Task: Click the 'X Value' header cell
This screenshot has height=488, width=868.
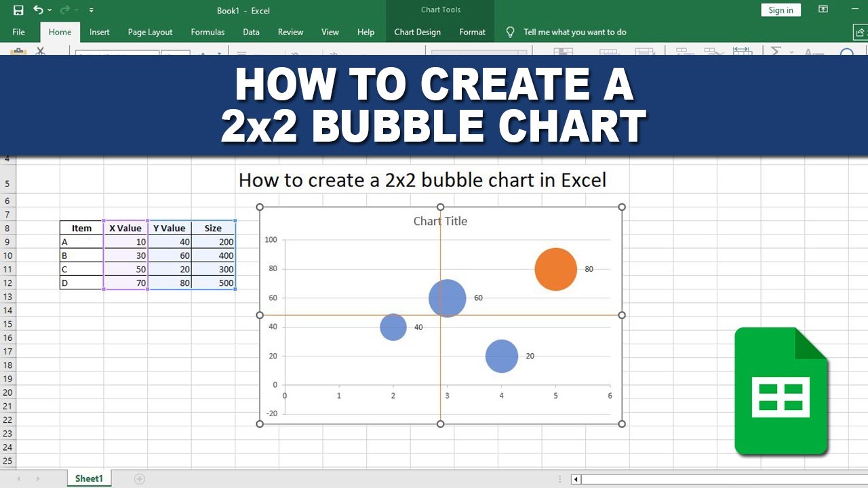Action: pyautogui.click(x=125, y=228)
